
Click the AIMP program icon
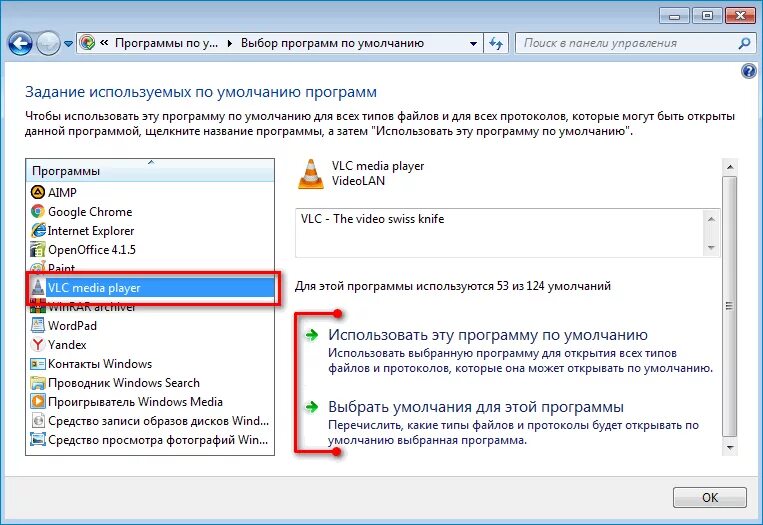pos(37,192)
